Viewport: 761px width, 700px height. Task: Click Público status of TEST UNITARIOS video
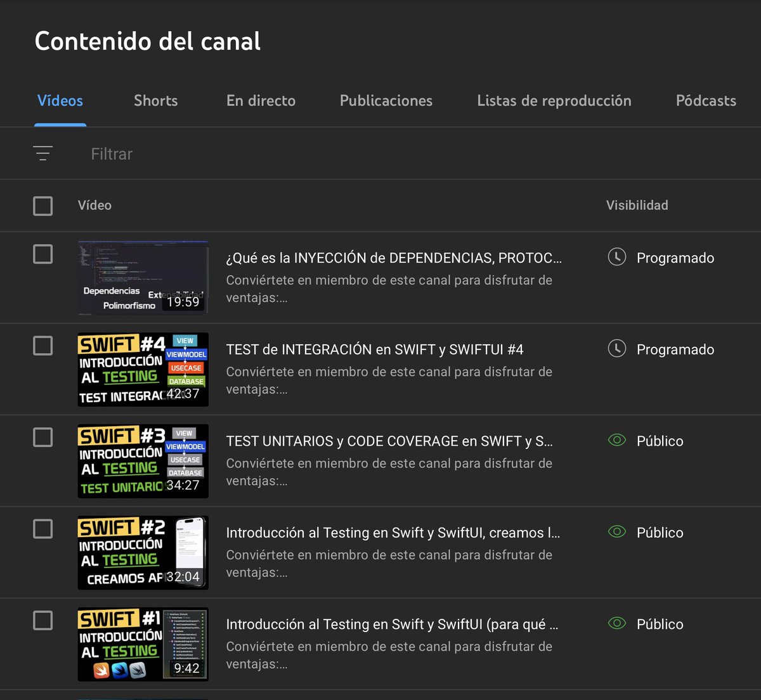660,441
